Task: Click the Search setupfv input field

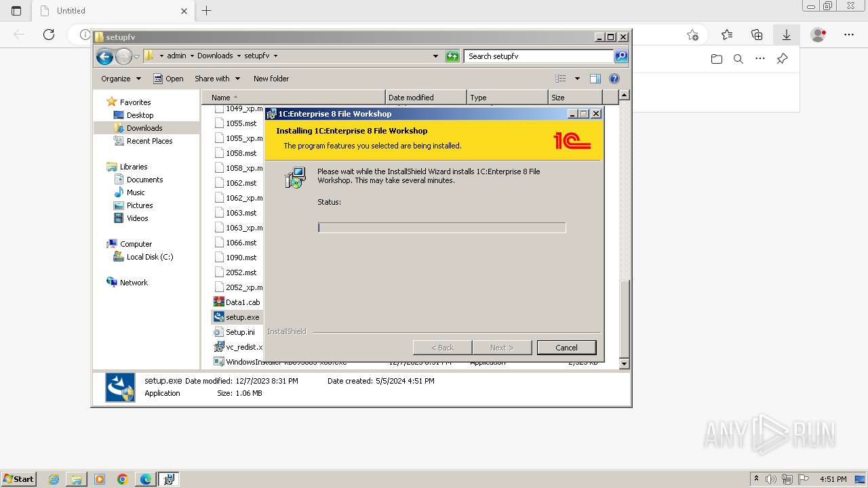Action: coord(540,56)
